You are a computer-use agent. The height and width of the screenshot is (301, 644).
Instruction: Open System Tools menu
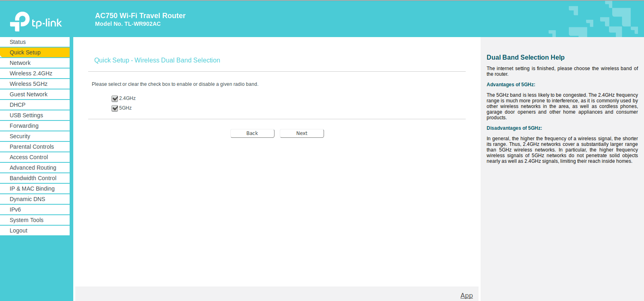35,220
